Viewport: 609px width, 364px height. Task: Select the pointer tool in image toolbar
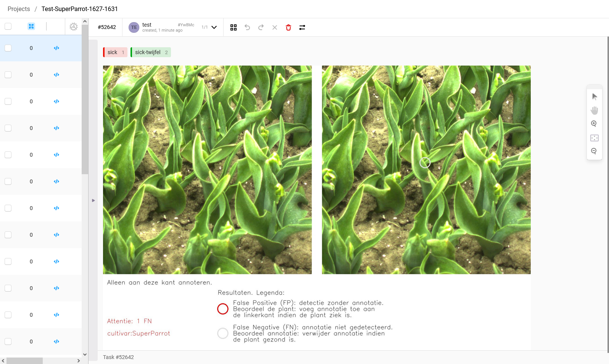point(594,97)
